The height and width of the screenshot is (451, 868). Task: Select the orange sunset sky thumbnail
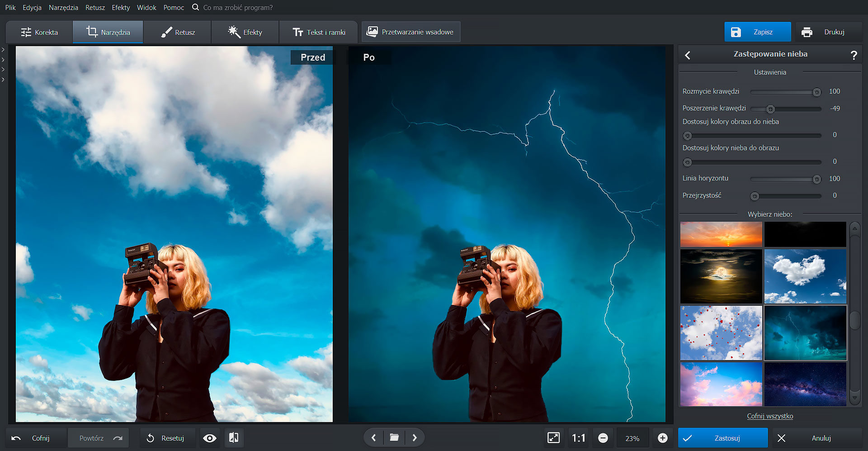tap(721, 234)
